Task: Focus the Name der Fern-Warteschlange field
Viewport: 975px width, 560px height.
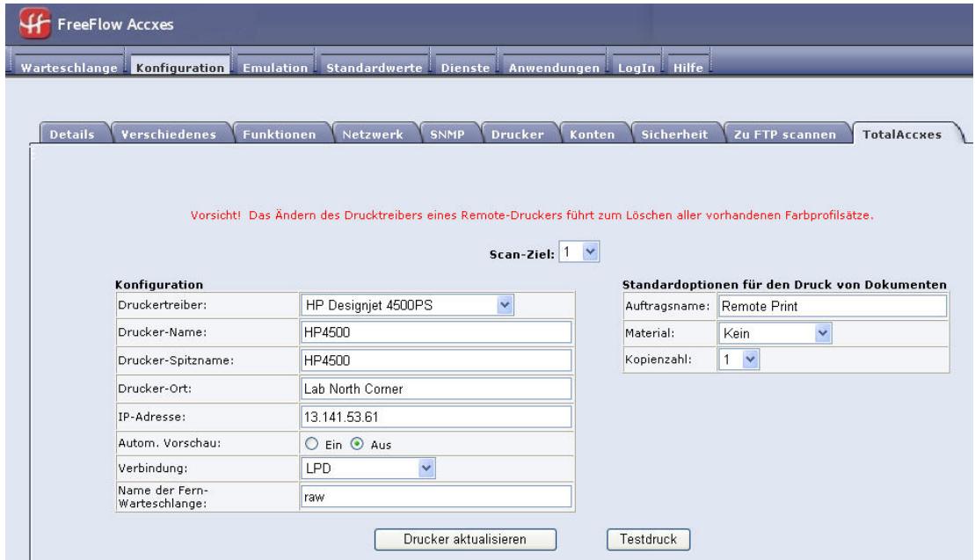Action: coord(436,497)
